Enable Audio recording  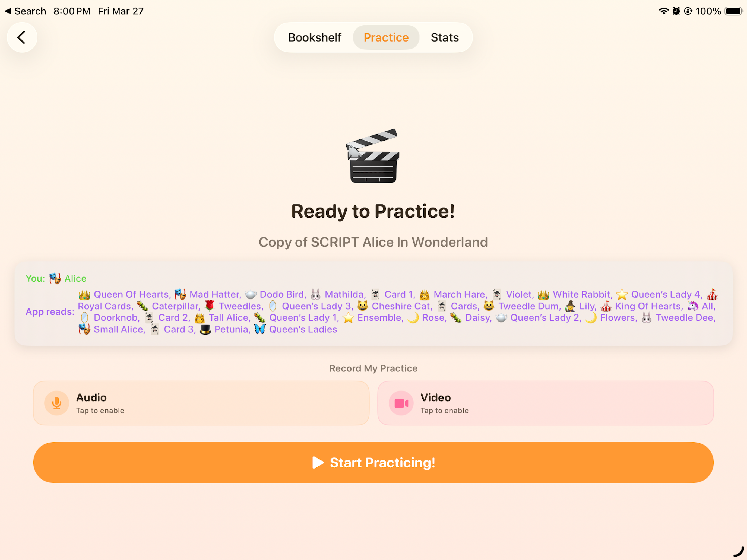[201, 403]
